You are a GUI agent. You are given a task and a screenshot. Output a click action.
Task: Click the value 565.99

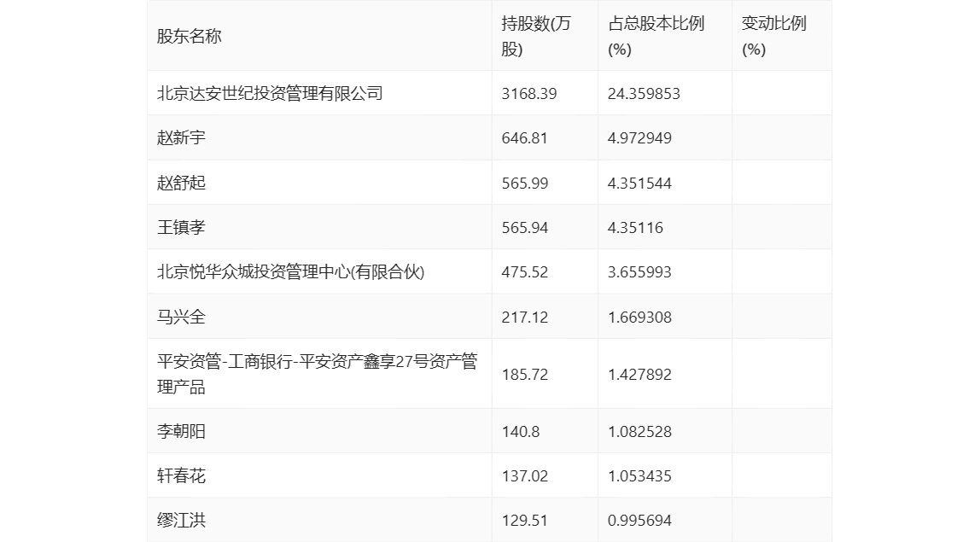pyautogui.click(x=524, y=184)
